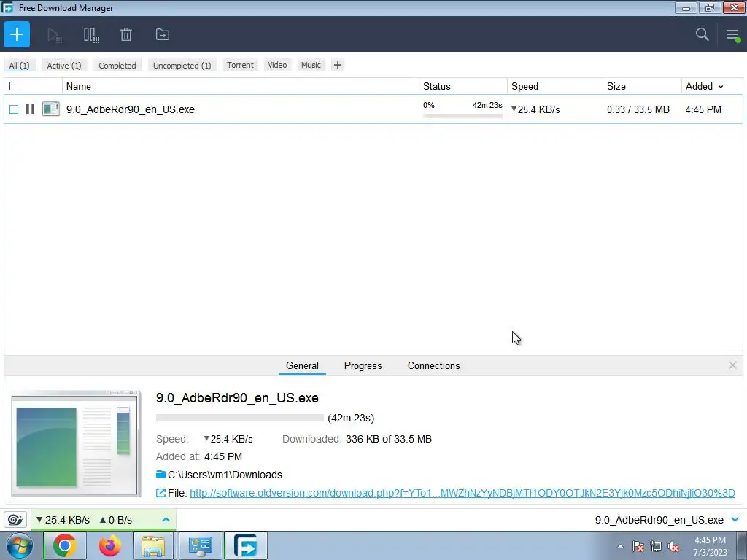This screenshot has height=560, width=747.
Task: Click the Name column header
Action: click(x=241, y=86)
